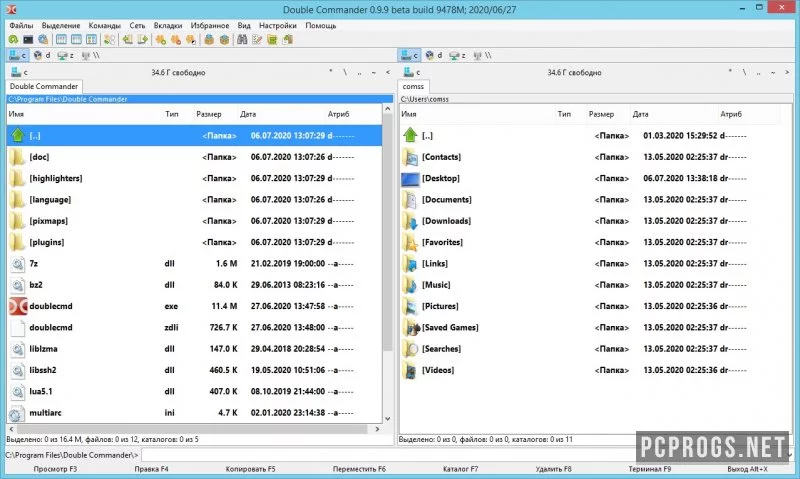Click the third orange selection toolbar icon
The height and width of the screenshot is (479, 800).
tap(191, 40)
